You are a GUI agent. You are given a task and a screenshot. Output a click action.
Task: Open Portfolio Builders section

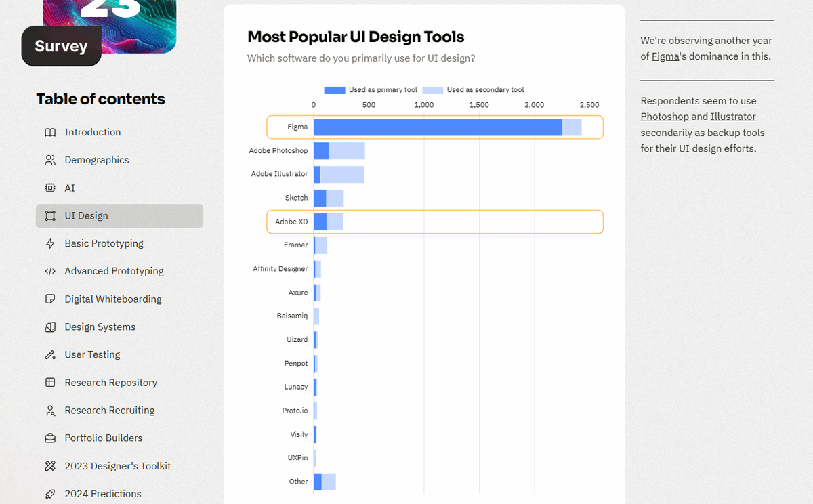coord(119,438)
